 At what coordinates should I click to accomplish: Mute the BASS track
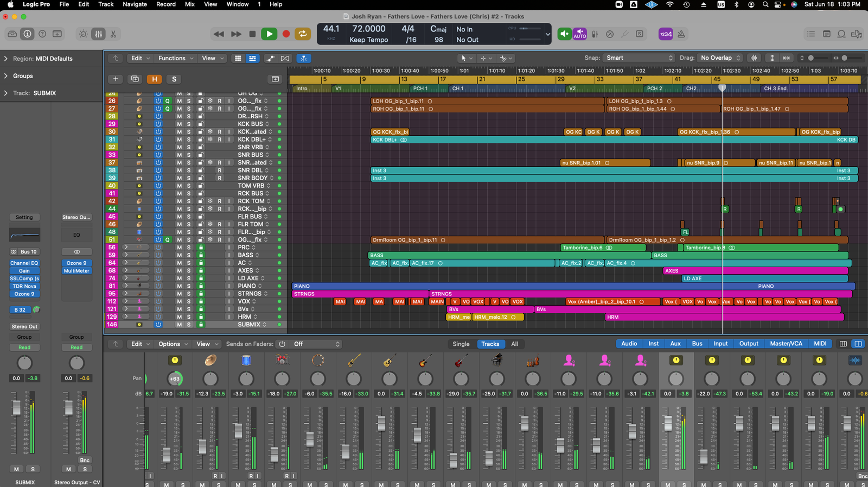point(179,255)
